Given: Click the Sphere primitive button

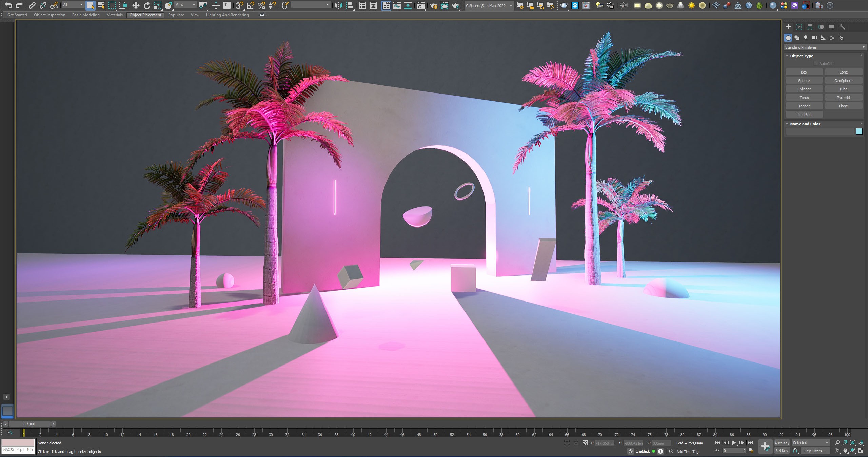Looking at the screenshot, I should click(804, 81).
